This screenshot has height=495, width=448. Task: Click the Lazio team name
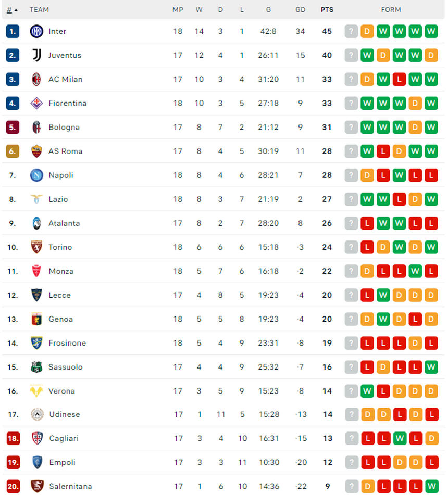click(58, 199)
